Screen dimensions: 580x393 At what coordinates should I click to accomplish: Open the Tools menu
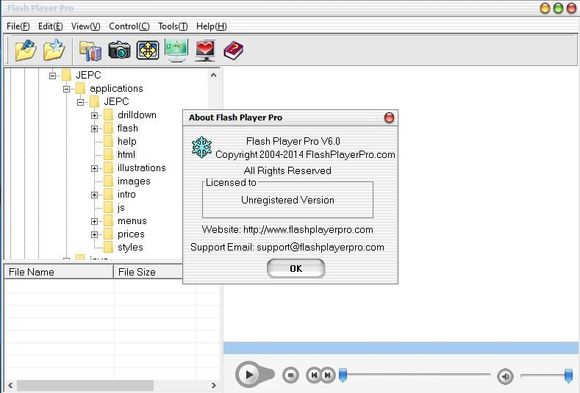click(x=173, y=26)
